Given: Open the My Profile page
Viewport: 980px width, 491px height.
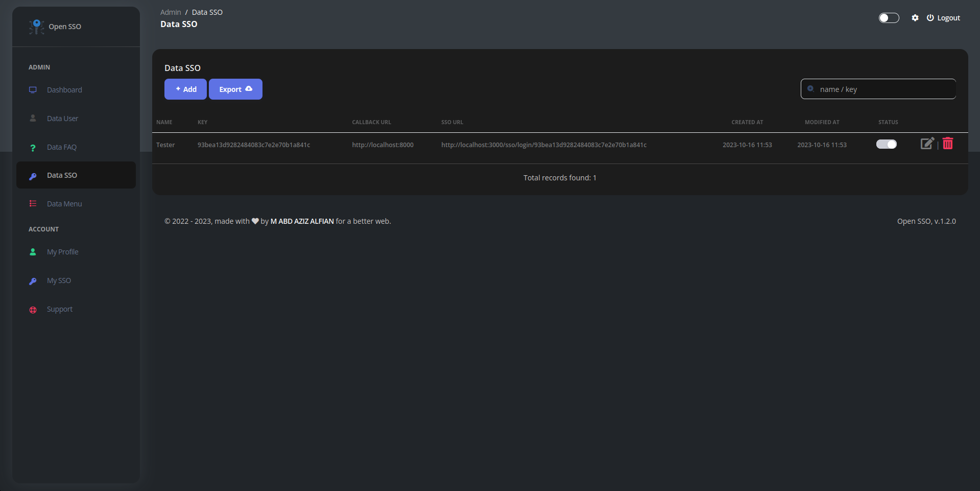Looking at the screenshot, I should coord(62,251).
